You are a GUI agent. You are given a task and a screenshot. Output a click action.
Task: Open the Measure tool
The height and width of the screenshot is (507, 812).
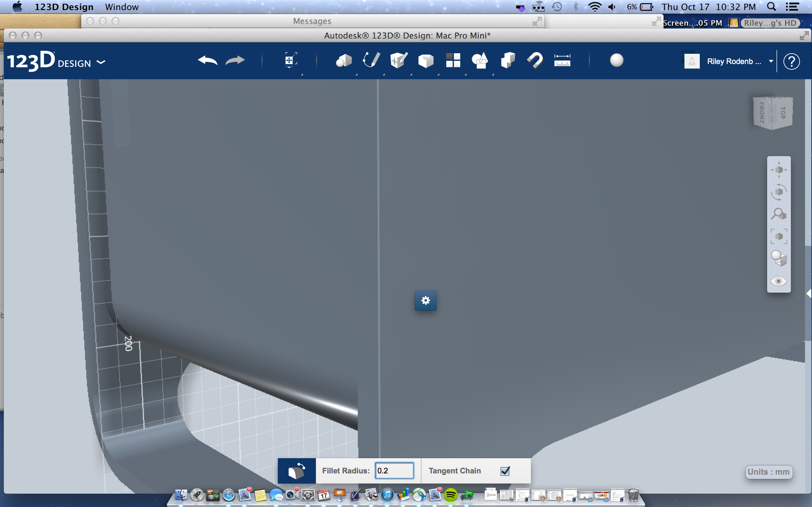(563, 60)
